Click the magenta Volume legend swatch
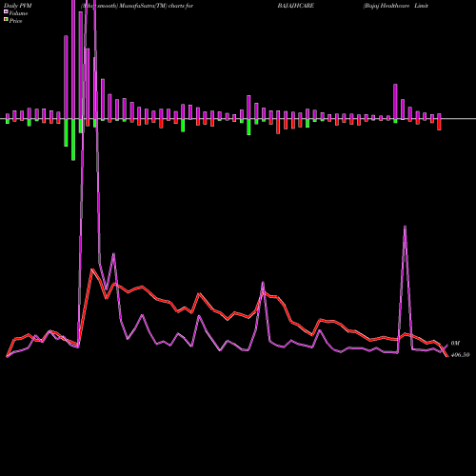 [x=6, y=11]
